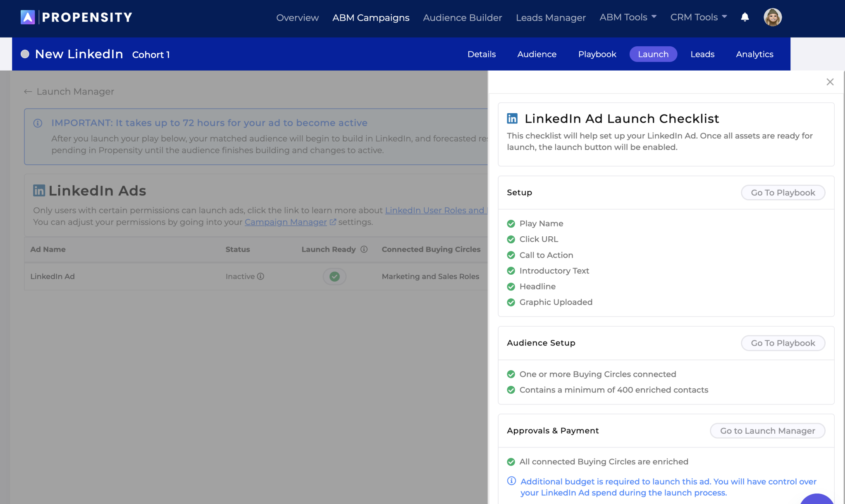Switch to the Audience tab

point(537,54)
